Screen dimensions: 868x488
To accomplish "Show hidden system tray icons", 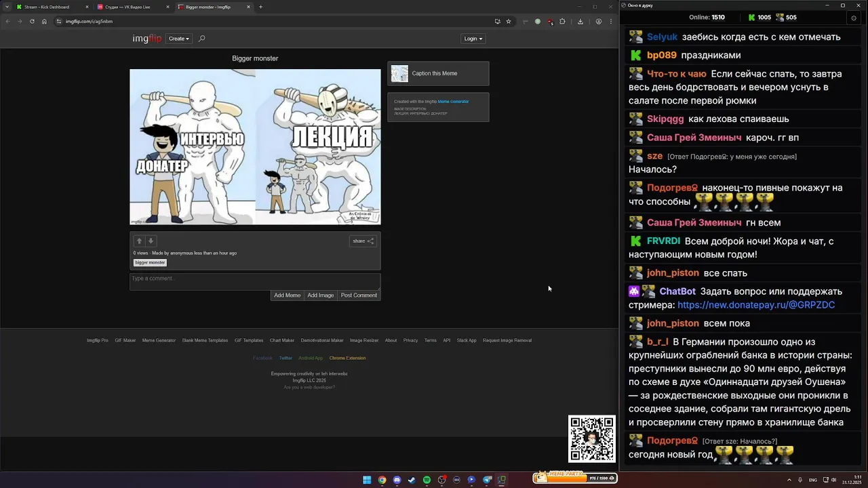I will (x=790, y=480).
